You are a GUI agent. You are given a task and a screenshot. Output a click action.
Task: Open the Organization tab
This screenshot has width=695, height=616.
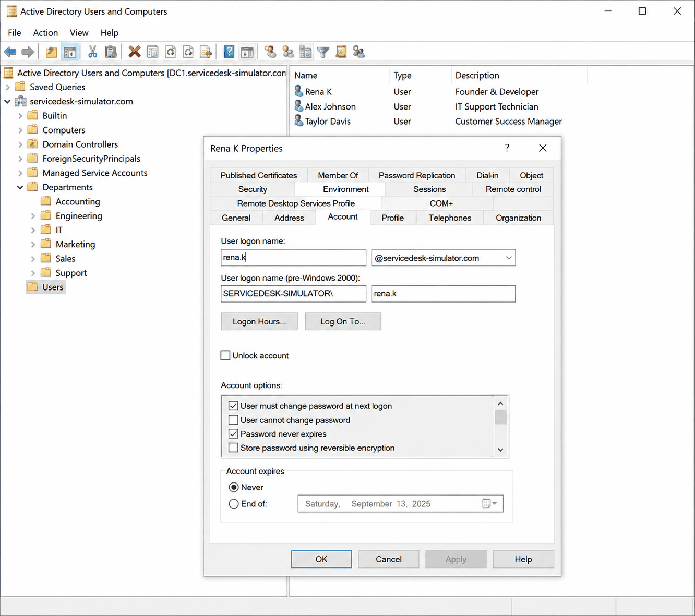(x=518, y=218)
